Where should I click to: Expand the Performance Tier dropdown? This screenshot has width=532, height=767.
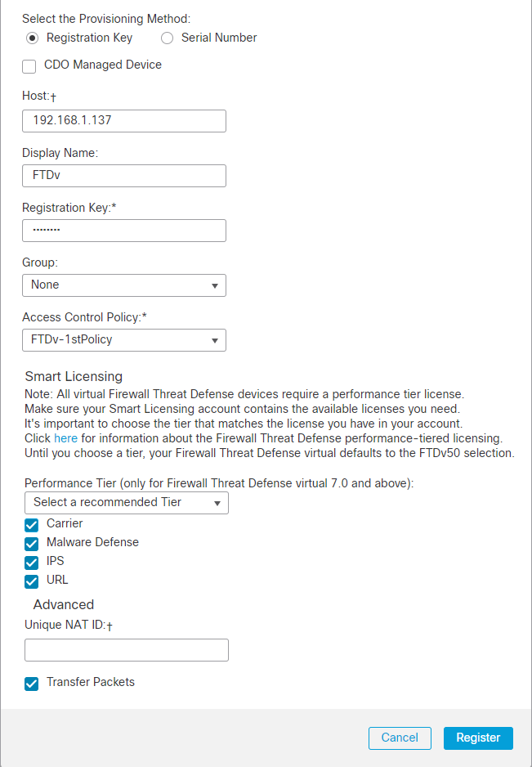coord(126,503)
